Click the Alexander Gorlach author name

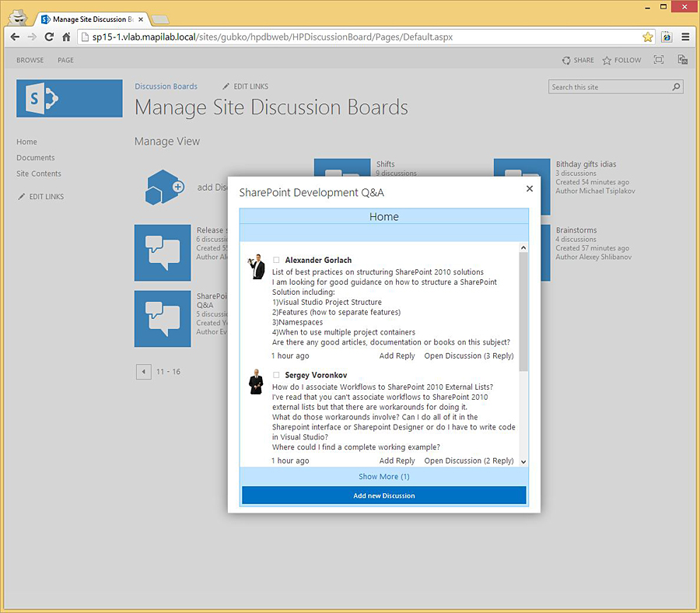pyautogui.click(x=318, y=260)
